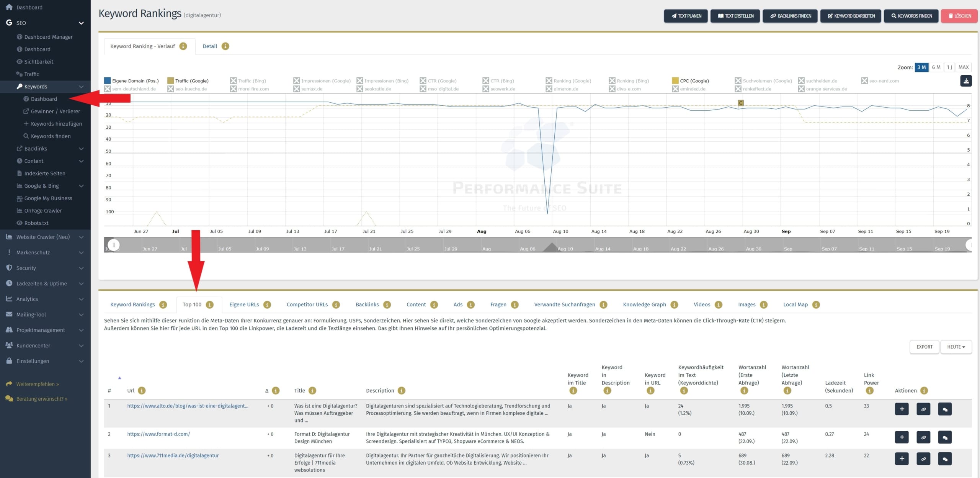Set chart zoom to MAX

[x=963, y=67]
